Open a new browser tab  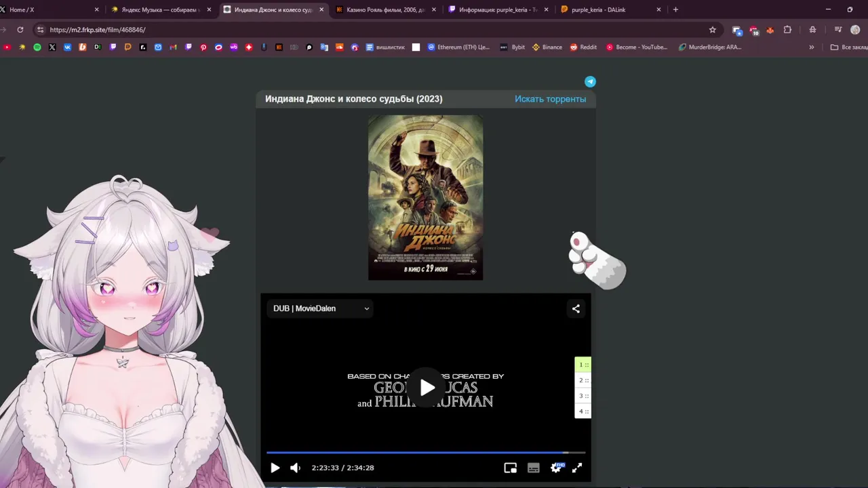[675, 9]
